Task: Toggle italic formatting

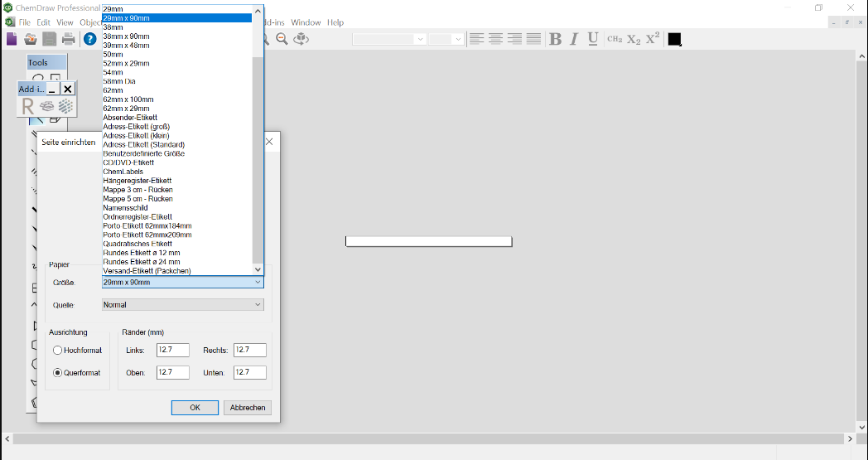Action: pyautogui.click(x=574, y=39)
